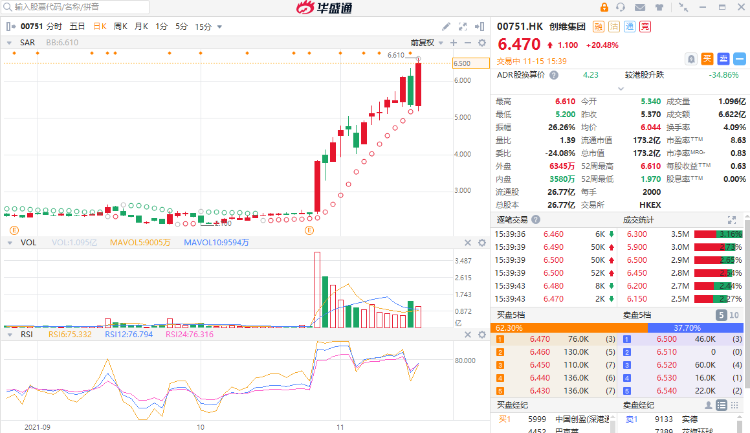Click the first E event marker on chart

pyautogui.click(x=14, y=231)
